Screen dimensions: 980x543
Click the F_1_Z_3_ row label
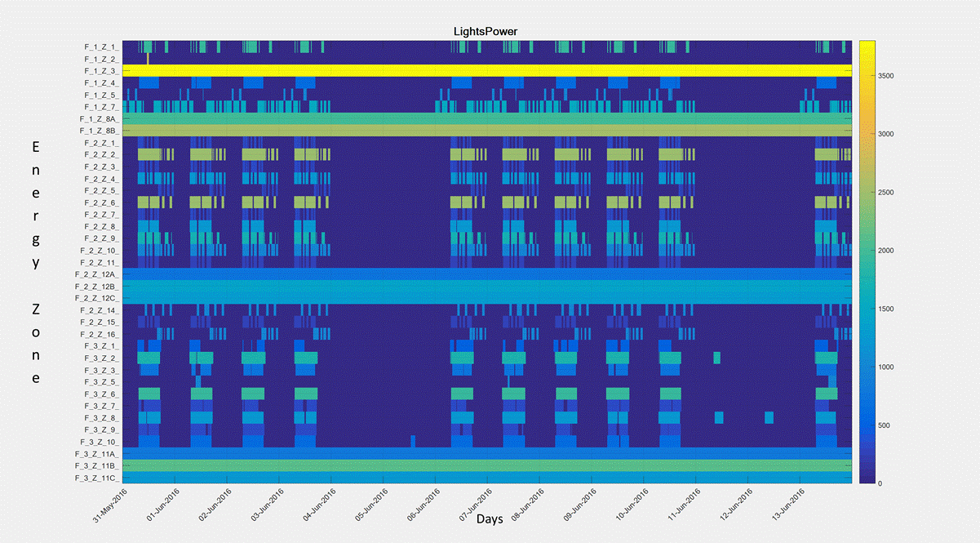[100, 71]
